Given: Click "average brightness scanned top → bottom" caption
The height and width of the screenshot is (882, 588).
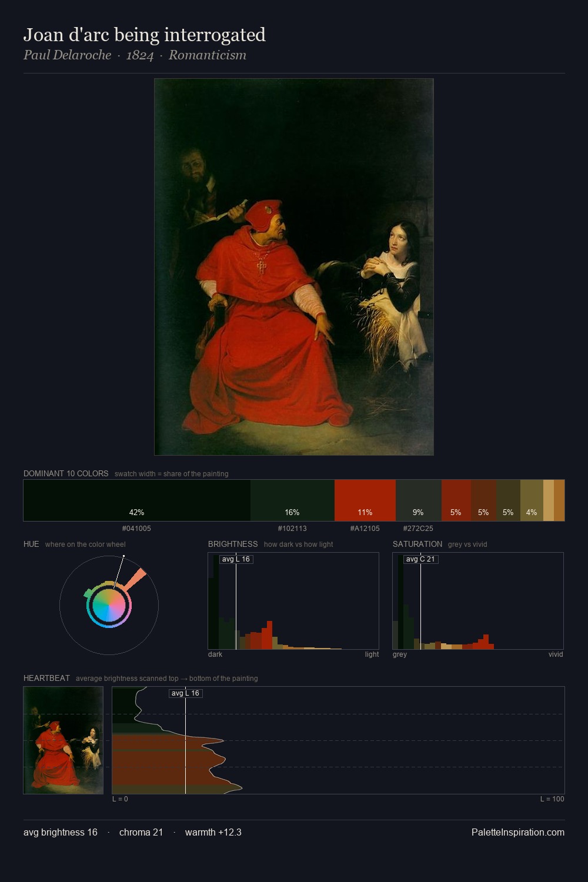Looking at the screenshot, I should pos(167,679).
